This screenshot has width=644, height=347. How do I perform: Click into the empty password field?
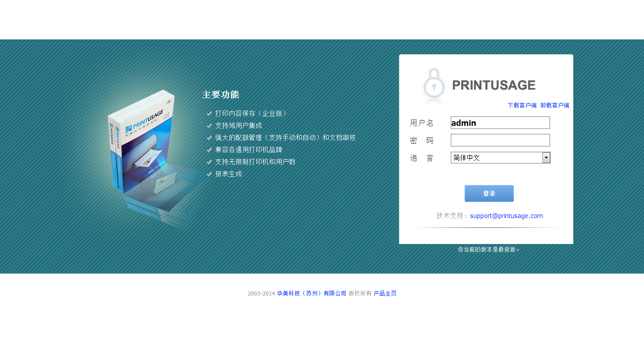[500, 140]
